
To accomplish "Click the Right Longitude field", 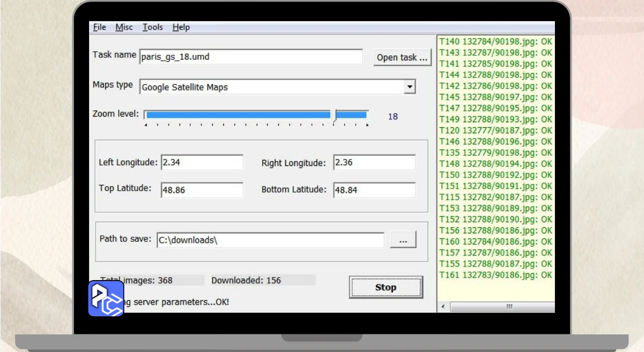I will click(x=374, y=162).
